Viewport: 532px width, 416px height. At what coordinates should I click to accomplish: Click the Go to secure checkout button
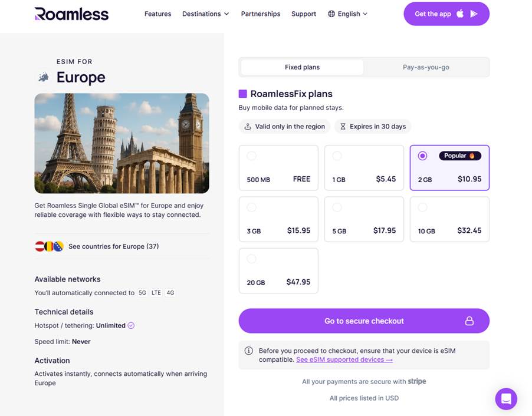364,321
